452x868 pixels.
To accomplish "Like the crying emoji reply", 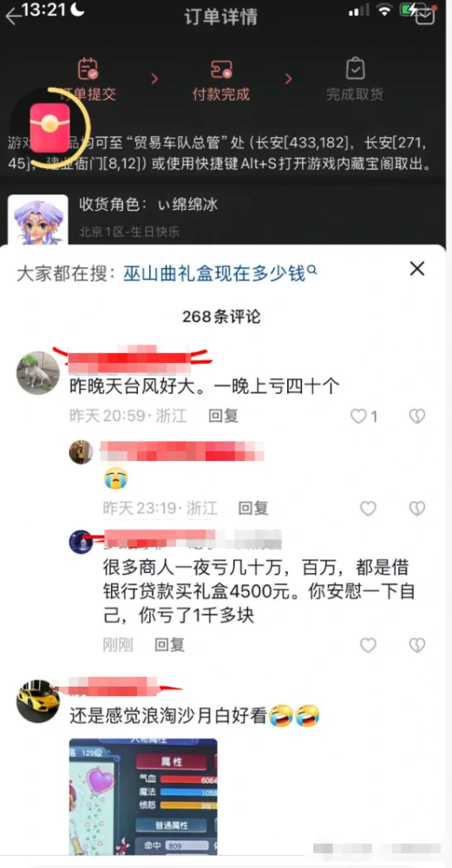I will coord(368,508).
